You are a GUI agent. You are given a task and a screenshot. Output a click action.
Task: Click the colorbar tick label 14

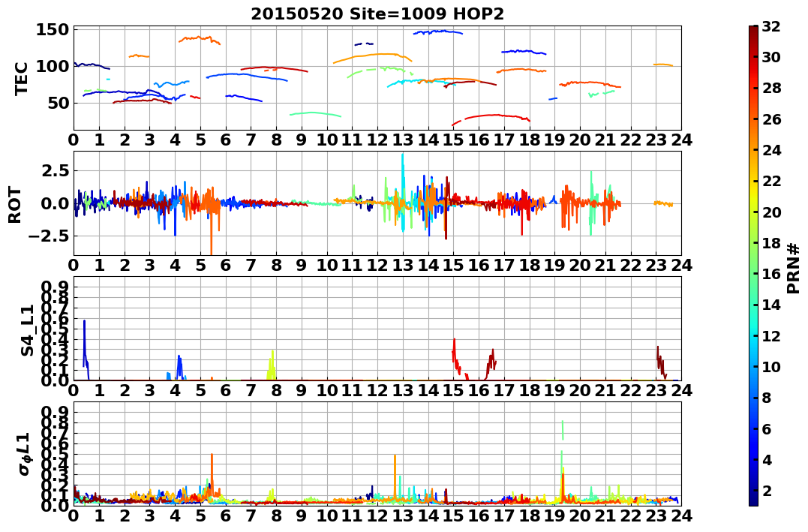(x=771, y=305)
